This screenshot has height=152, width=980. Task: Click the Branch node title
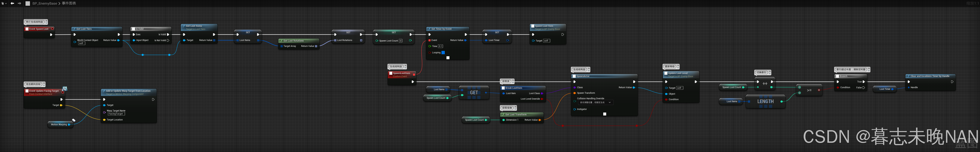click(x=843, y=76)
